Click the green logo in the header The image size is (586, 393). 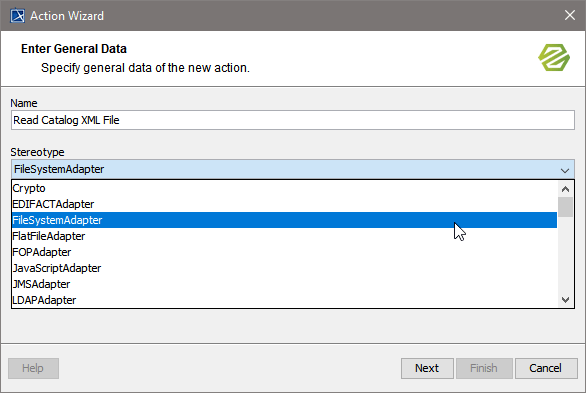554,58
